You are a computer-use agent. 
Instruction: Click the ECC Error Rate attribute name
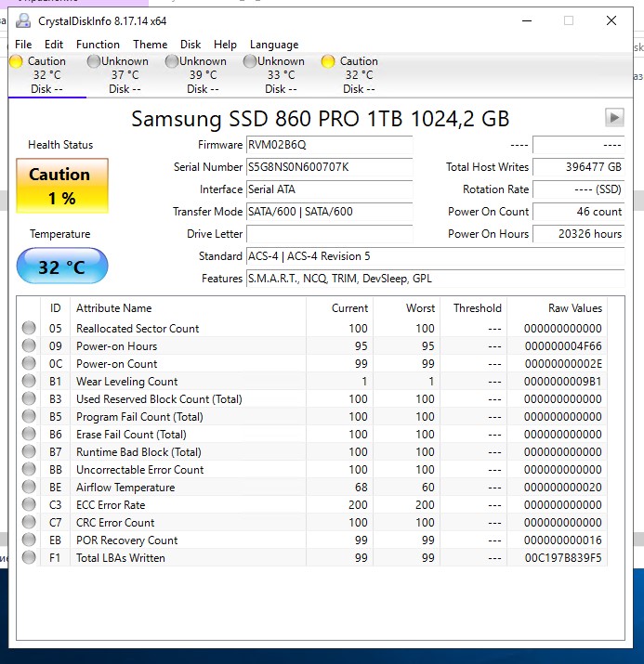click(111, 505)
